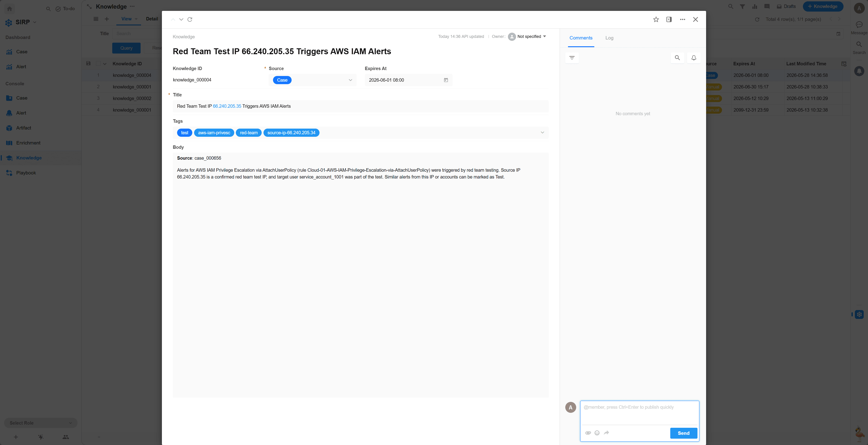Refresh the knowledge record
This screenshot has height=445, width=868.
point(190,20)
